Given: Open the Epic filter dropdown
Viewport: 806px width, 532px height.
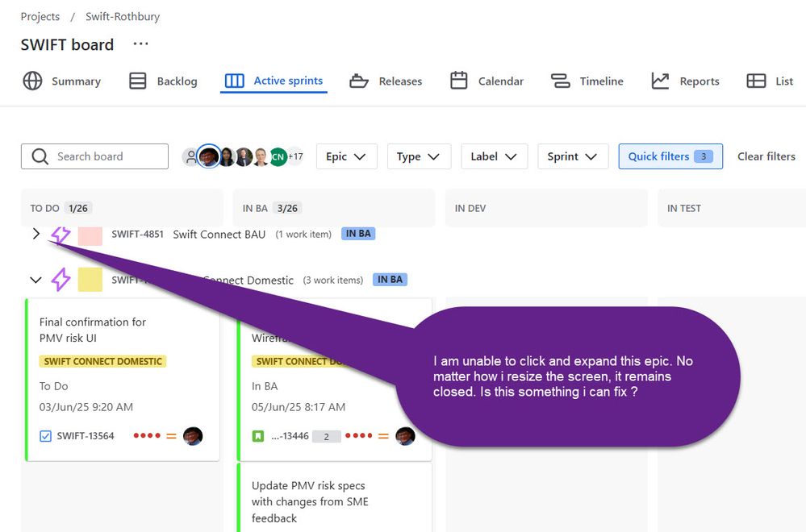Looking at the screenshot, I should [x=346, y=156].
